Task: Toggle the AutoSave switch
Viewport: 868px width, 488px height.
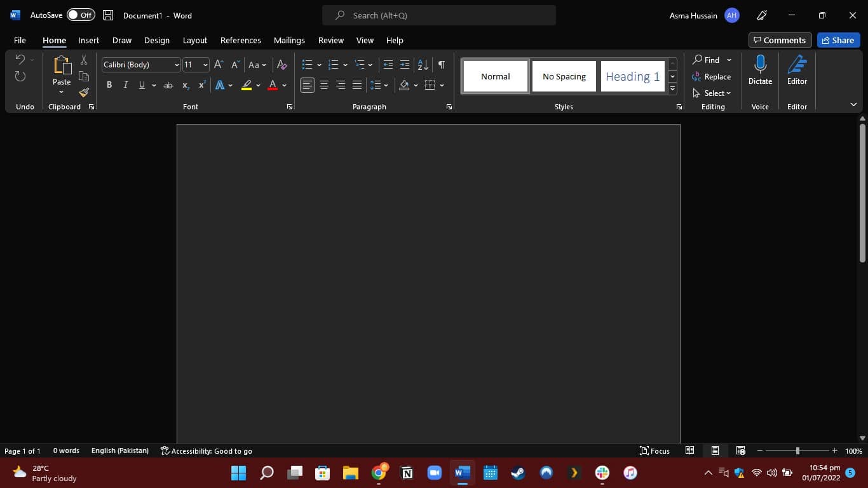Action: click(x=81, y=15)
